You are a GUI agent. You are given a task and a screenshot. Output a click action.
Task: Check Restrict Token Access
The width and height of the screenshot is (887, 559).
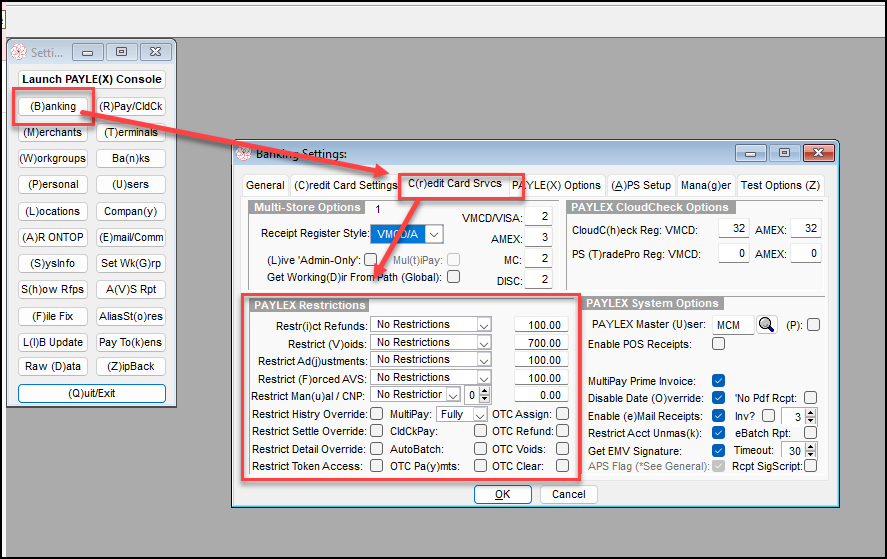376,466
